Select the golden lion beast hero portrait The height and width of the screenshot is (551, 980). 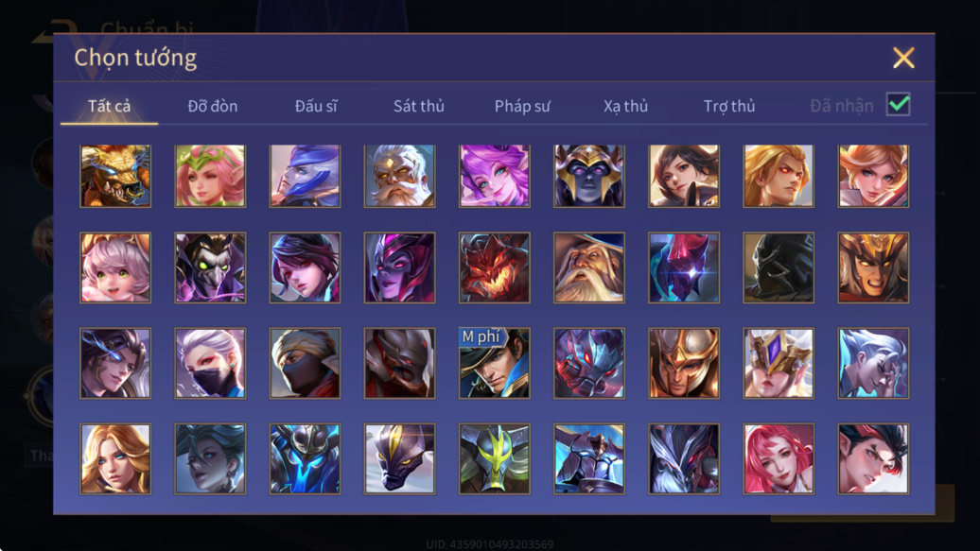click(x=115, y=176)
